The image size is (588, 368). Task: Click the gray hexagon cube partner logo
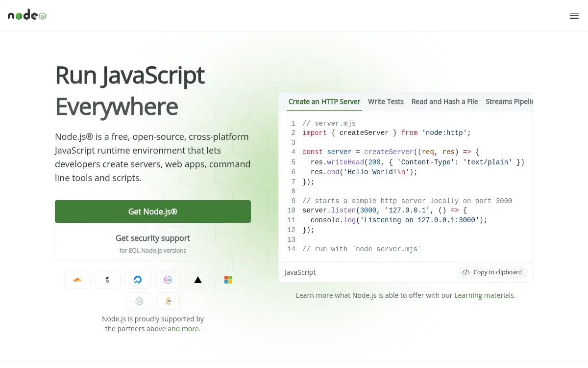[x=139, y=301]
